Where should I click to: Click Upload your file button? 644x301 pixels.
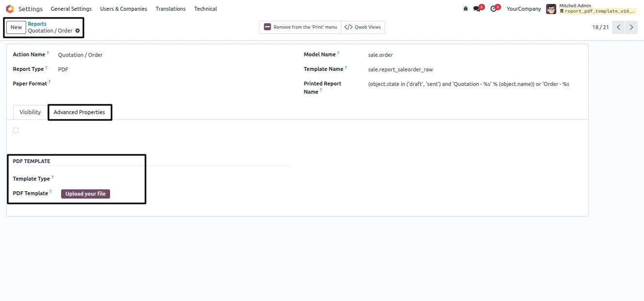click(x=85, y=194)
